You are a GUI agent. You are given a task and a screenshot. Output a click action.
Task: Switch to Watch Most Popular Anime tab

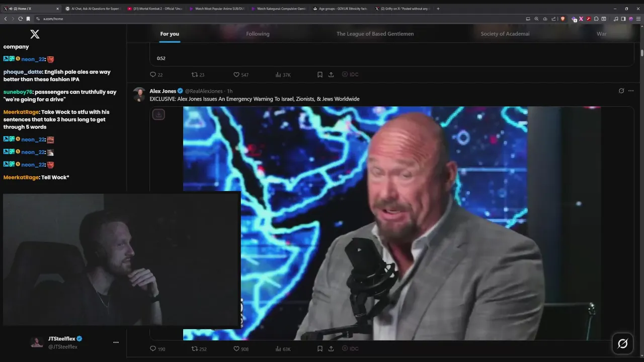(x=216, y=9)
